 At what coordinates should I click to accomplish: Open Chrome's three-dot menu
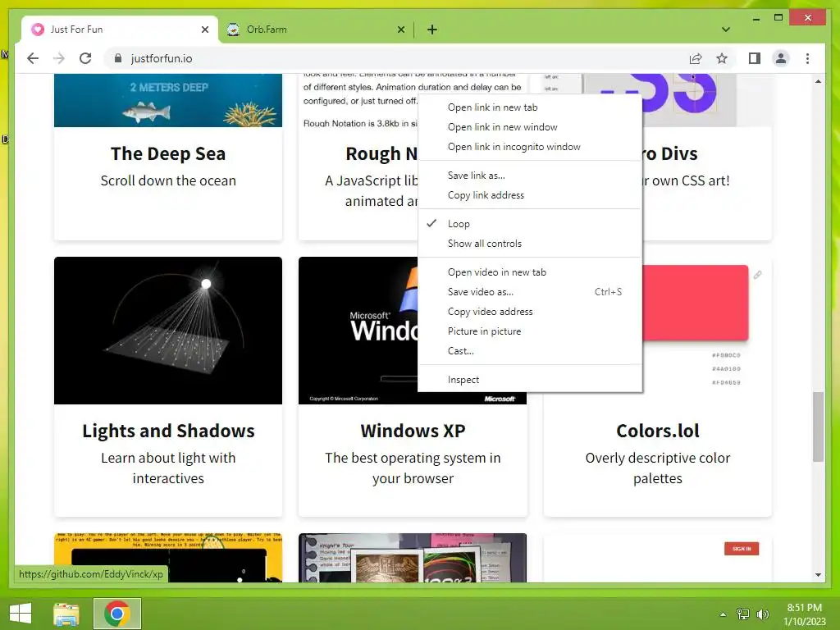807,58
